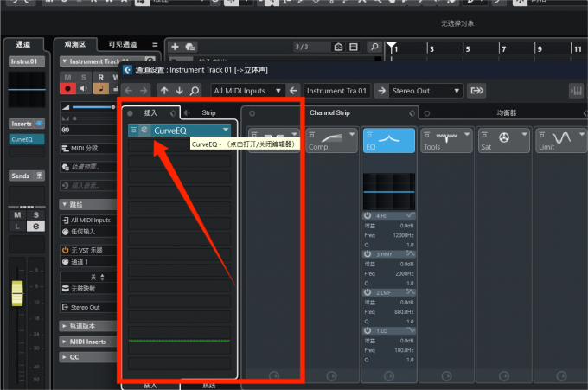Click the previous channel left arrow
588x390 pixels.
(x=129, y=91)
